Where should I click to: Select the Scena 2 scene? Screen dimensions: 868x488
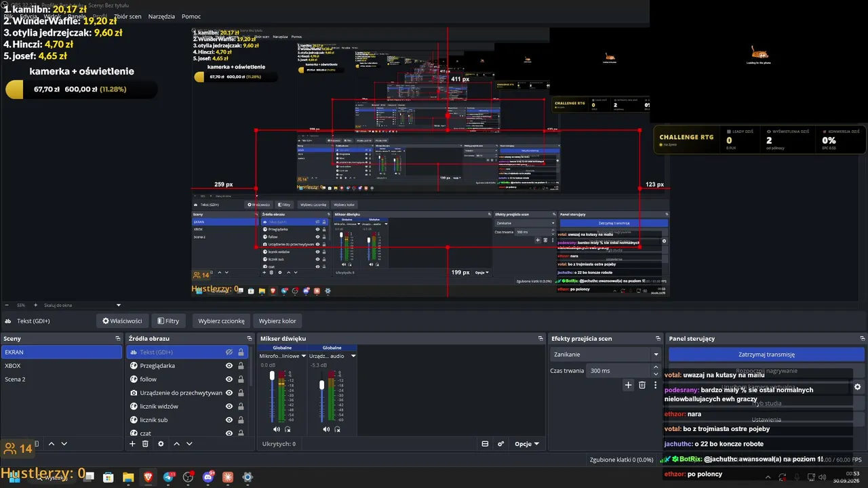click(x=62, y=379)
